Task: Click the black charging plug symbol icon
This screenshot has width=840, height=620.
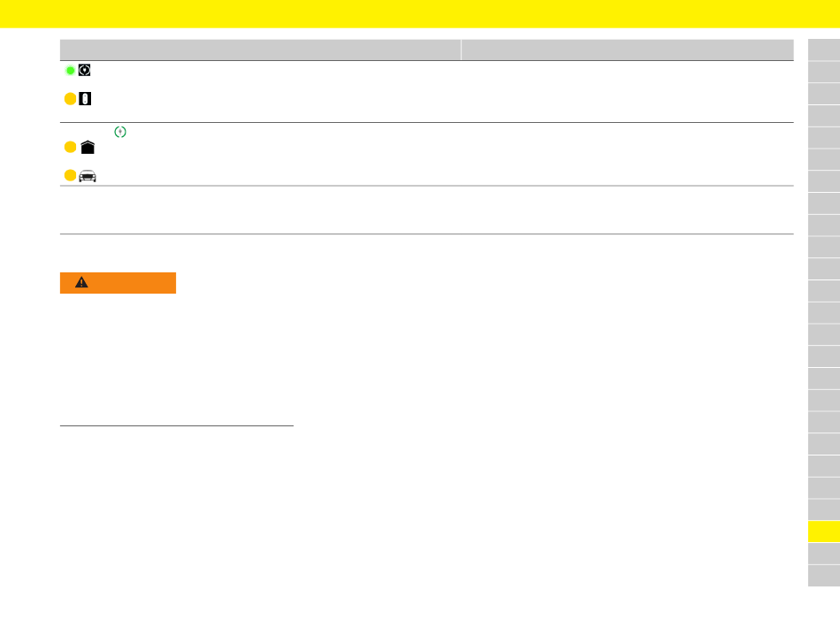Action: click(85, 70)
